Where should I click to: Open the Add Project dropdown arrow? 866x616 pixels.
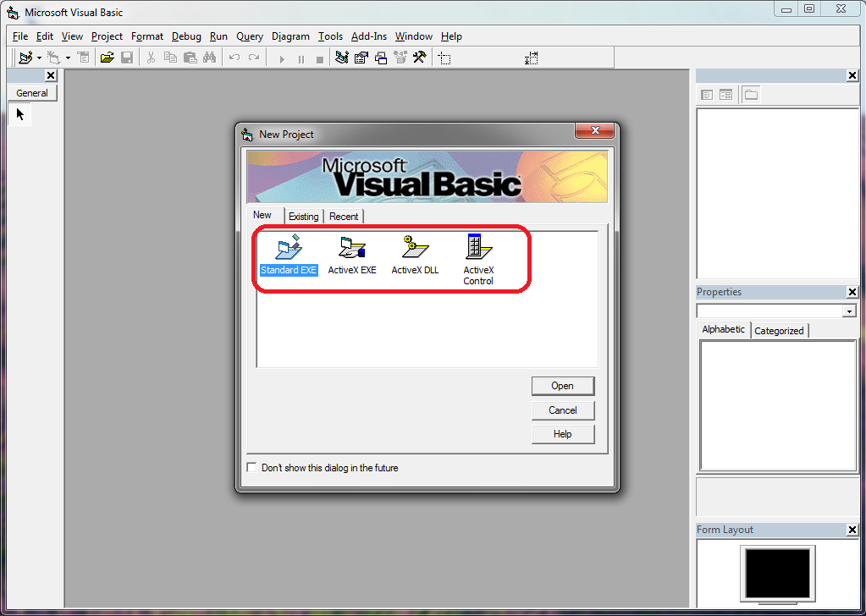[x=39, y=58]
